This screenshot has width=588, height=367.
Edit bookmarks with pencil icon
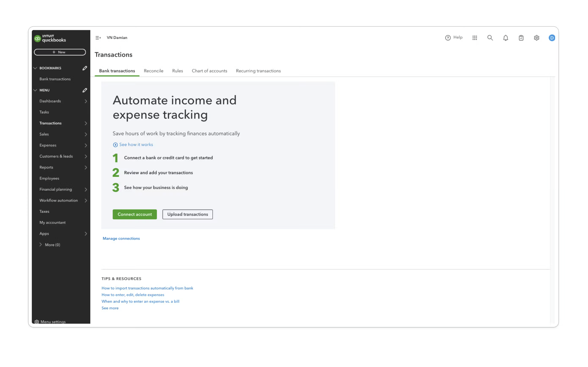[85, 68]
